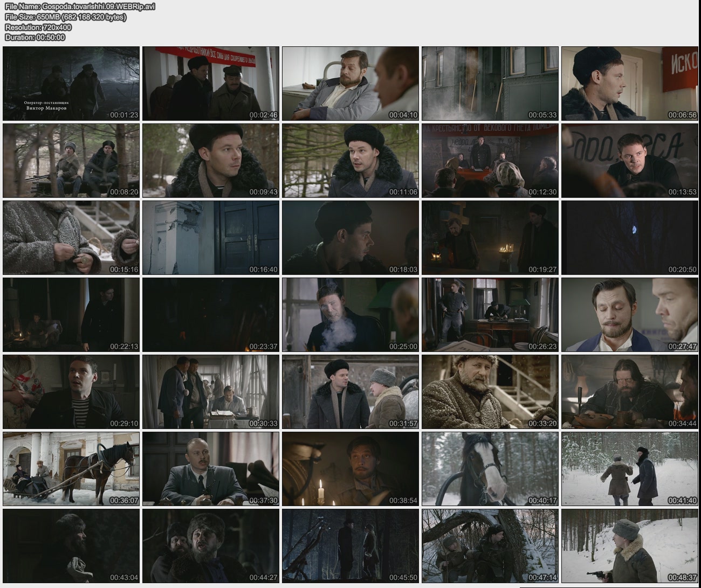The width and height of the screenshot is (701, 588).
Task: Select the frame at 00:02:46
Action: tap(211, 84)
